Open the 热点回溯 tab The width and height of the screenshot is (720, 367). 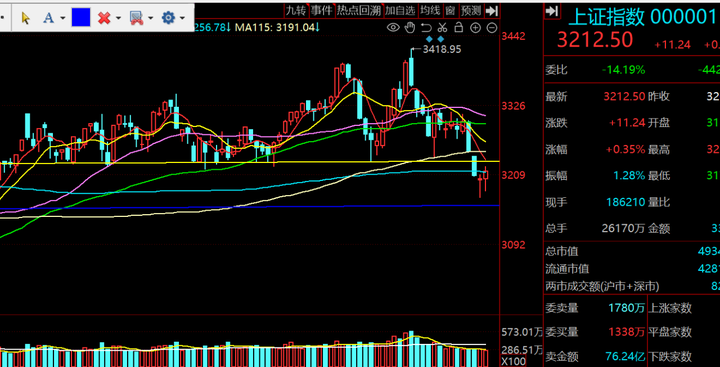(x=358, y=10)
